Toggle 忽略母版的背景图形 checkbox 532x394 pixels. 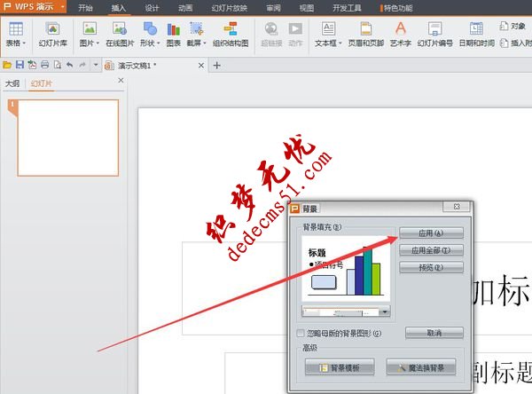(x=301, y=333)
